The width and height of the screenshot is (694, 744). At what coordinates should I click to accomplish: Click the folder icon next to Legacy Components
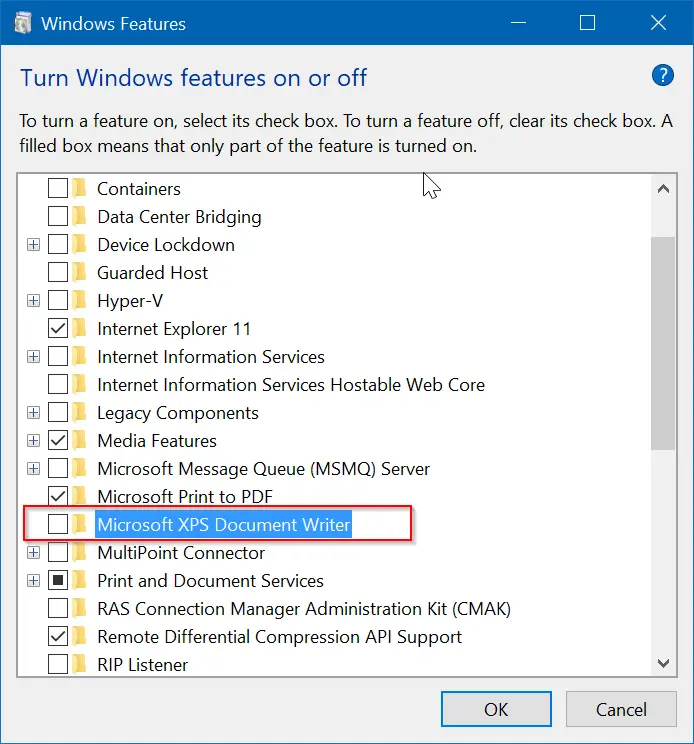coord(80,413)
